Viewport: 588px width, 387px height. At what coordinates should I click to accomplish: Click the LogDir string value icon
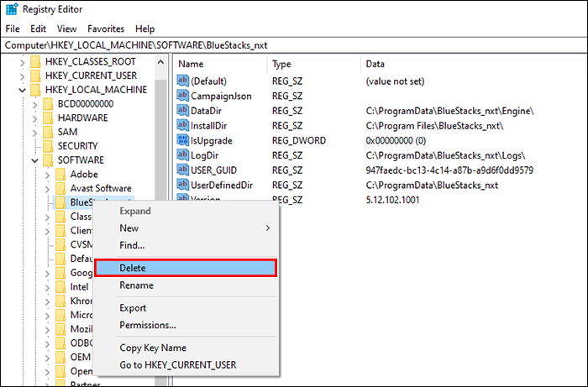(182, 155)
